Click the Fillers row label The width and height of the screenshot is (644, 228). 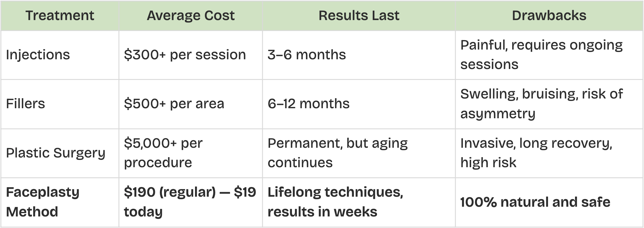[26, 104]
